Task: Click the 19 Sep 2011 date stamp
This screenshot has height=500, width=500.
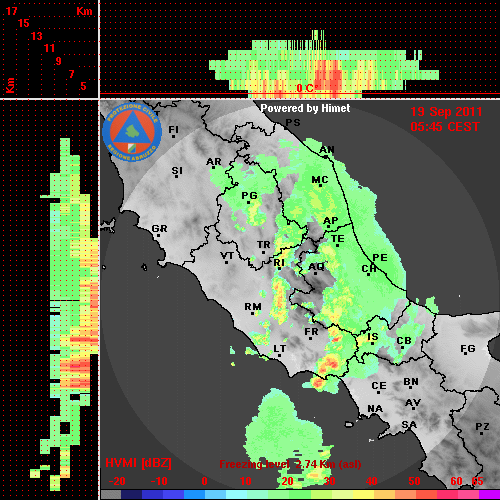Action: (x=446, y=112)
